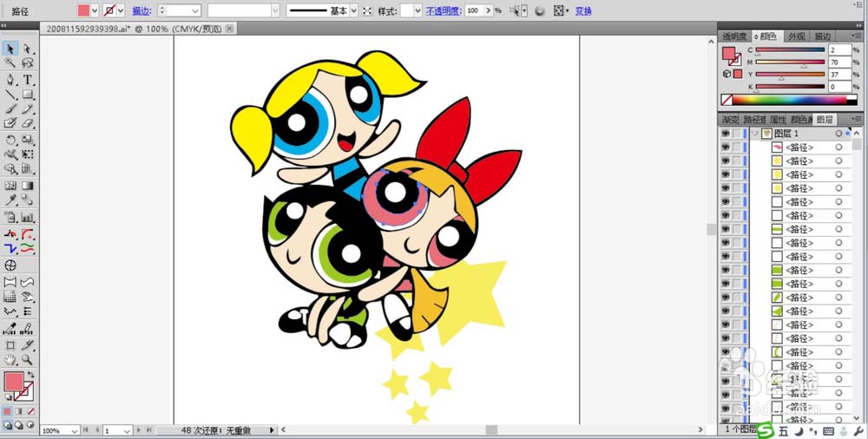The image size is (868, 439).
Task: Click the toolbox pink fill swatch
Action: pyautogui.click(x=14, y=382)
